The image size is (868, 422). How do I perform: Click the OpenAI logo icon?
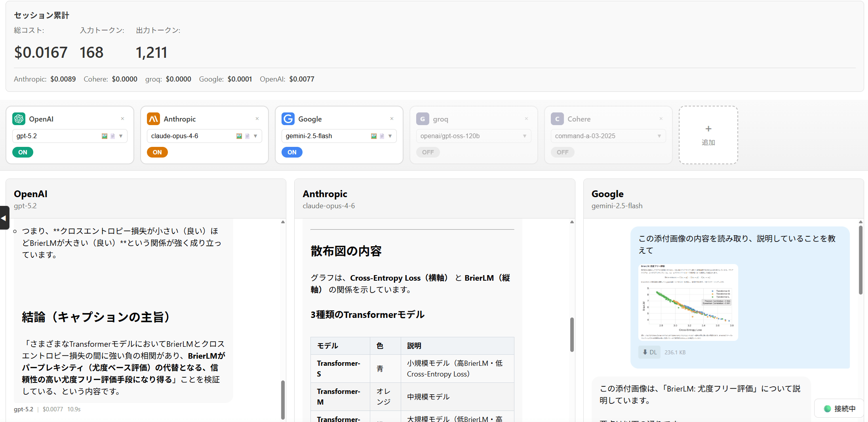[19, 119]
